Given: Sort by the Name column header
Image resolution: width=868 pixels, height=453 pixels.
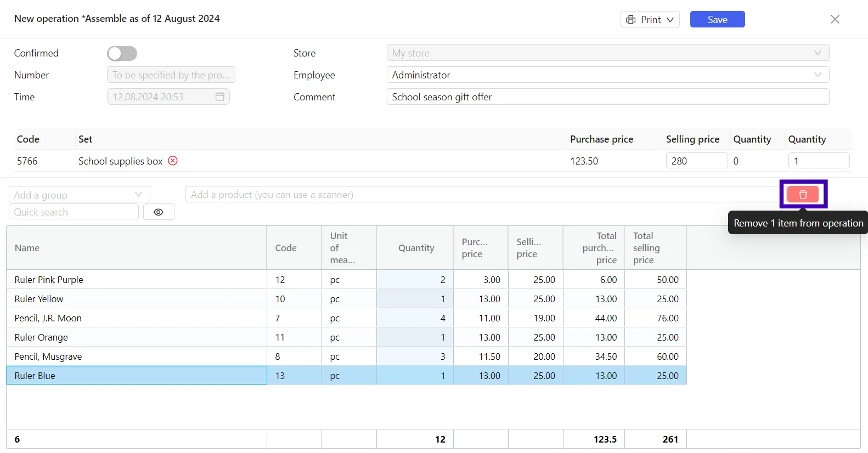Looking at the screenshot, I should 137,248.
